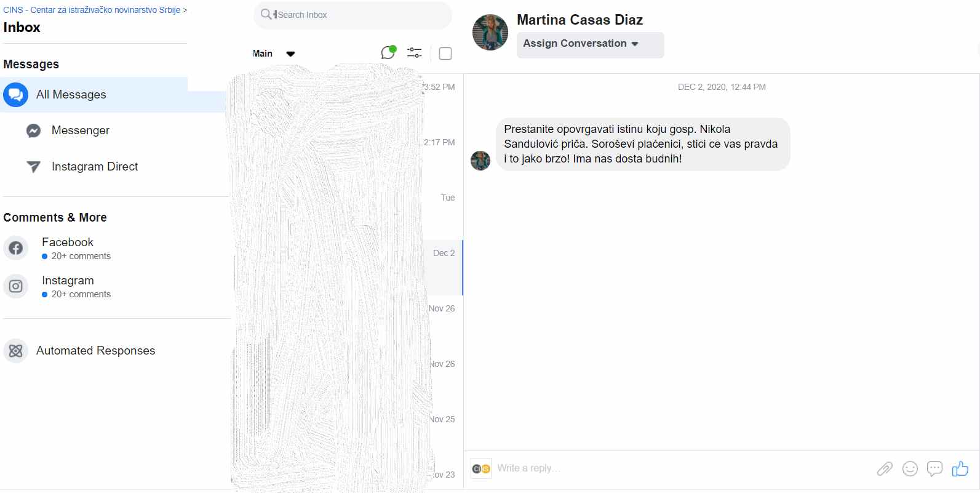The image size is (980, 493).
Task: Tick the select conversations checkbox
Action: (x=445, y=54)
